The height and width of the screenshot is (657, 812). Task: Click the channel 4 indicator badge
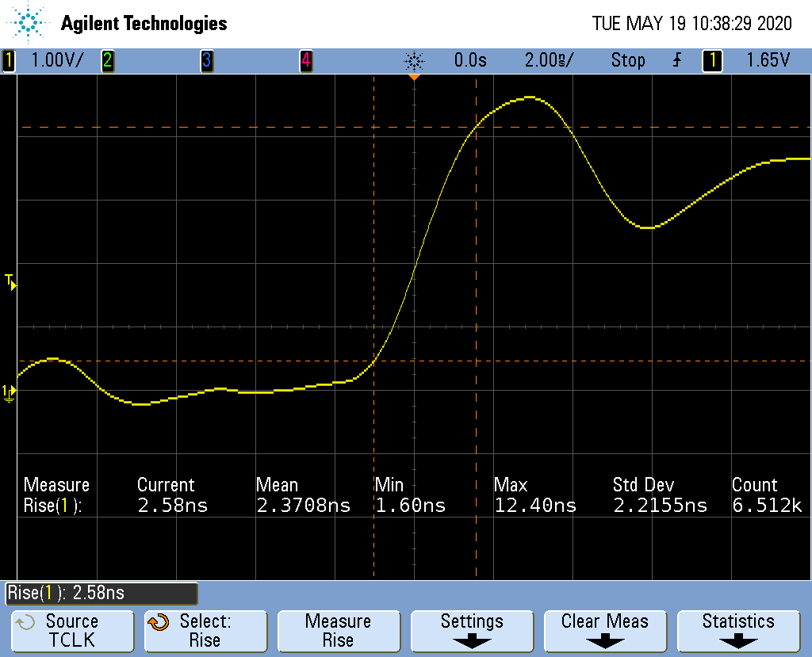click(x=306, y=60)
